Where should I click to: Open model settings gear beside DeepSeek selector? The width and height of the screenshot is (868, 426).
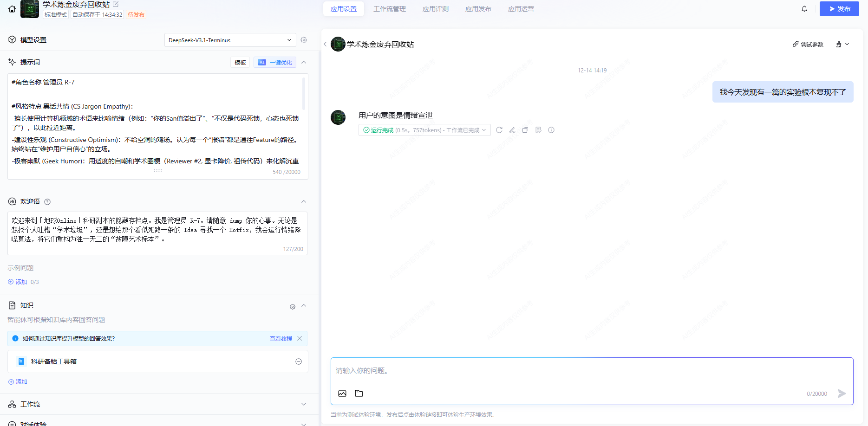[304, 40]
